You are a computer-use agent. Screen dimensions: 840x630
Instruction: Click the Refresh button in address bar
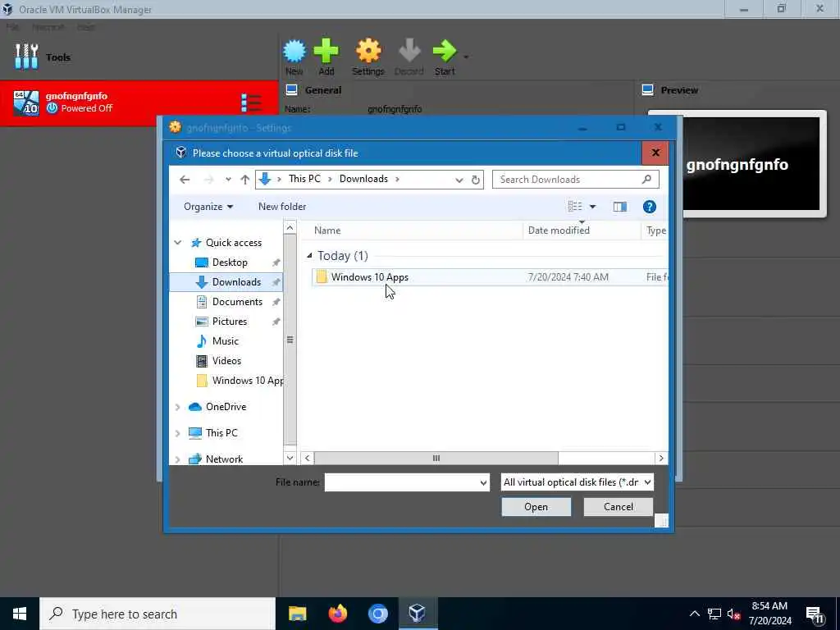coord(475,180)
